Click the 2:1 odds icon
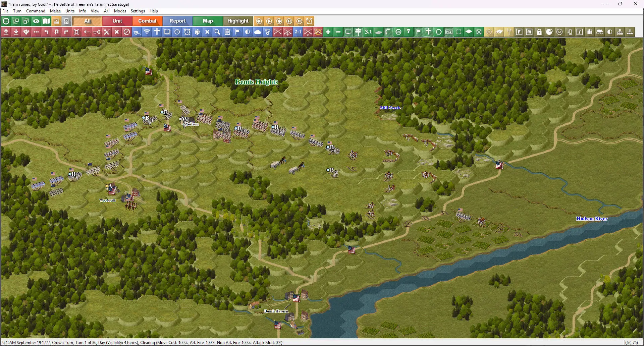The image size is (644, 346). pos(298,32)
